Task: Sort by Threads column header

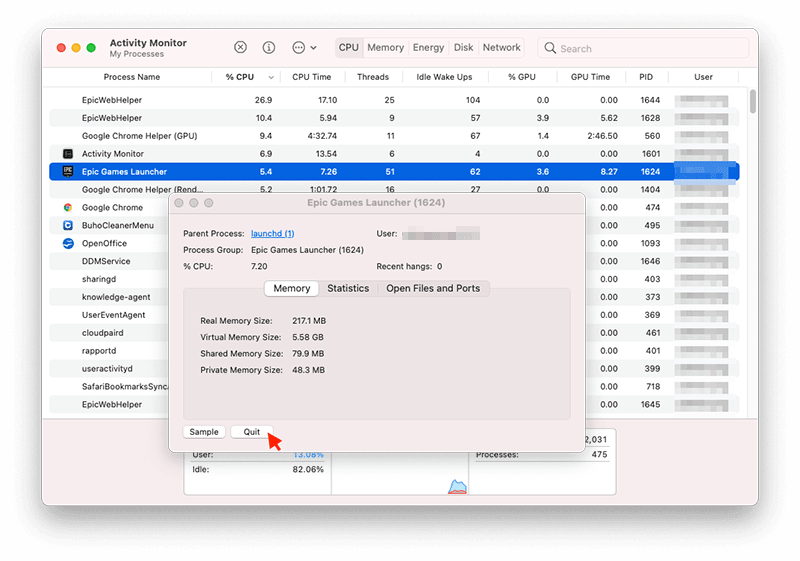Action: pyautogui.click(x=373, y=77)
